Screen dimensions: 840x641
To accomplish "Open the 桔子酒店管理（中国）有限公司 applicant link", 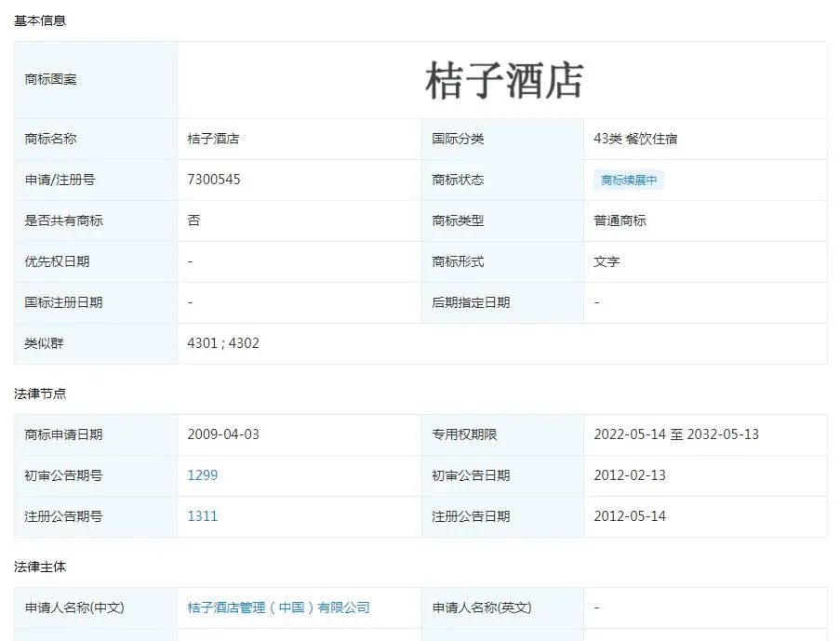I will pos(278,608).
